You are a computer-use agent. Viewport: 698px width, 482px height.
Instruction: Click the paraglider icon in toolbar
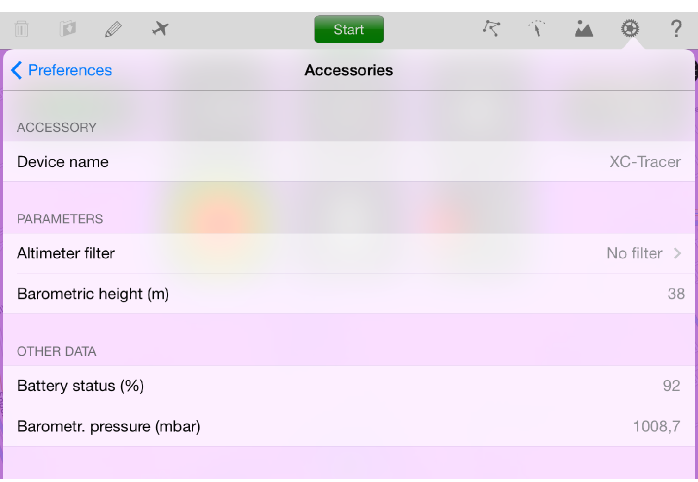[537, 29]
